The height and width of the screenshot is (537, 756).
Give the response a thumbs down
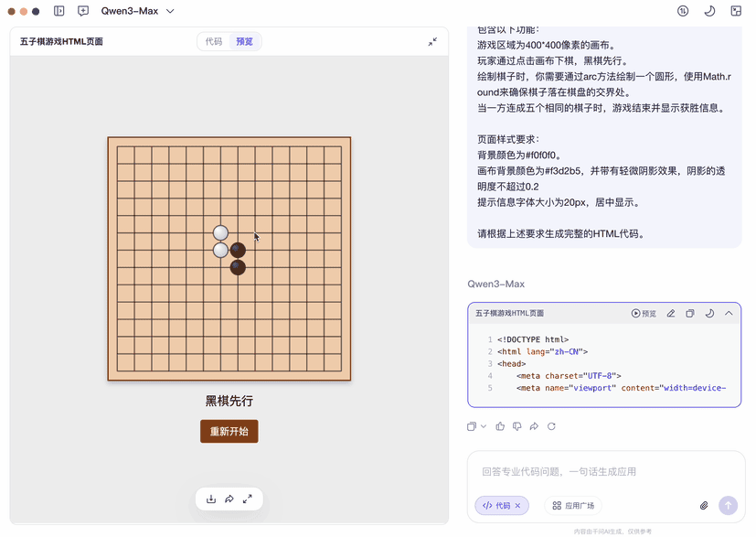(x=516, y=426)
